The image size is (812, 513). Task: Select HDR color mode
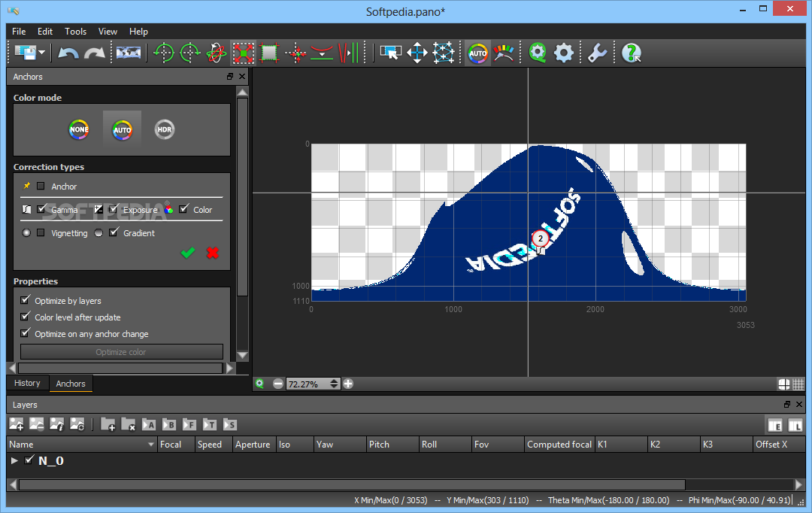click(x=164, y=129)
